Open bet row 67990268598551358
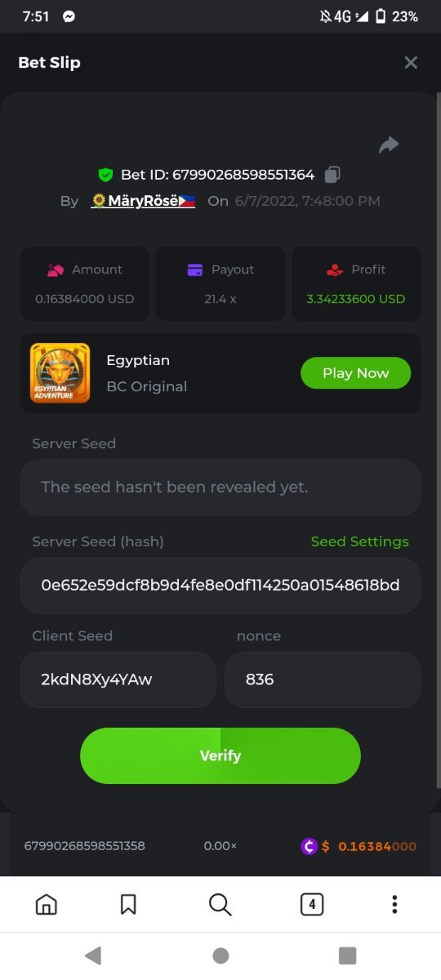 click(x=220, y=846)
